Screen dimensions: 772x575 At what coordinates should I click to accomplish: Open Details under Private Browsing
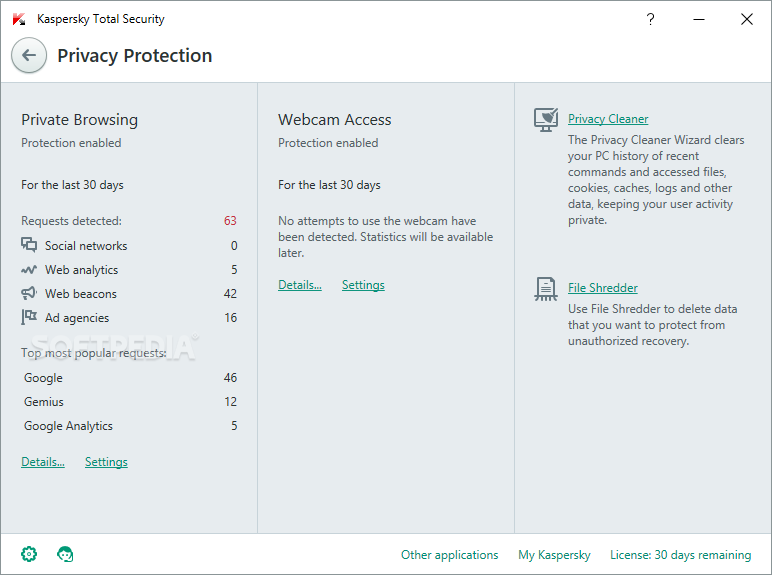pyautogui.click(x=43, y=462)
